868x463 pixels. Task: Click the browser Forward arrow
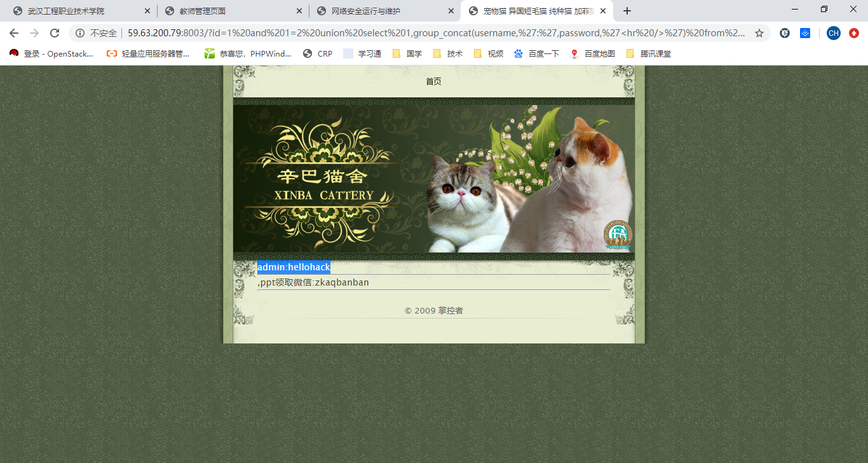point(34,33)
